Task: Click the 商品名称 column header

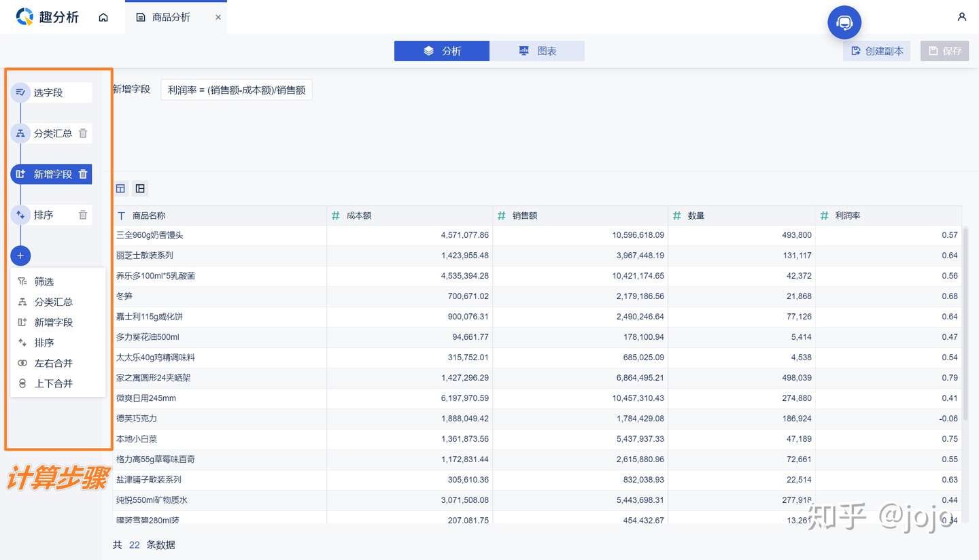Action: 220,215
